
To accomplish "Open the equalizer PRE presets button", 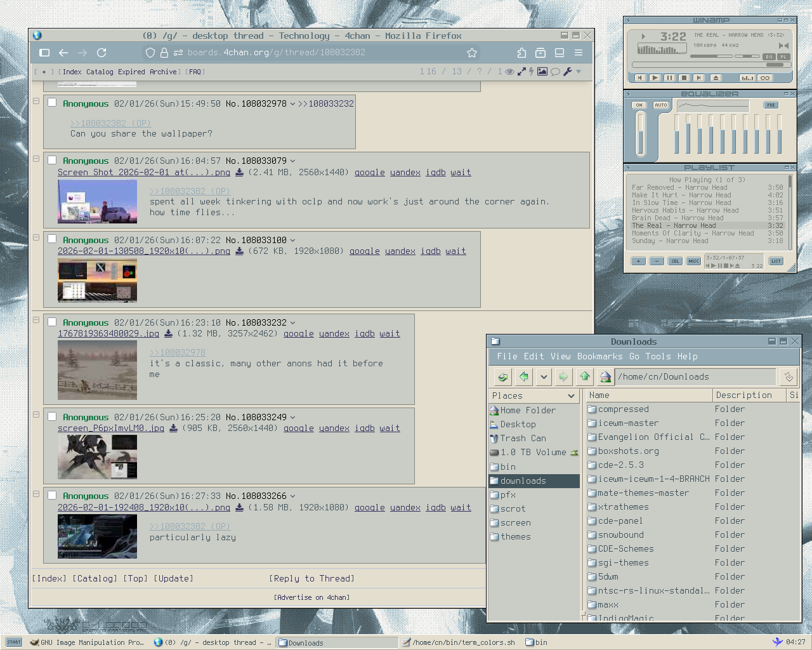I will point(771,105).
